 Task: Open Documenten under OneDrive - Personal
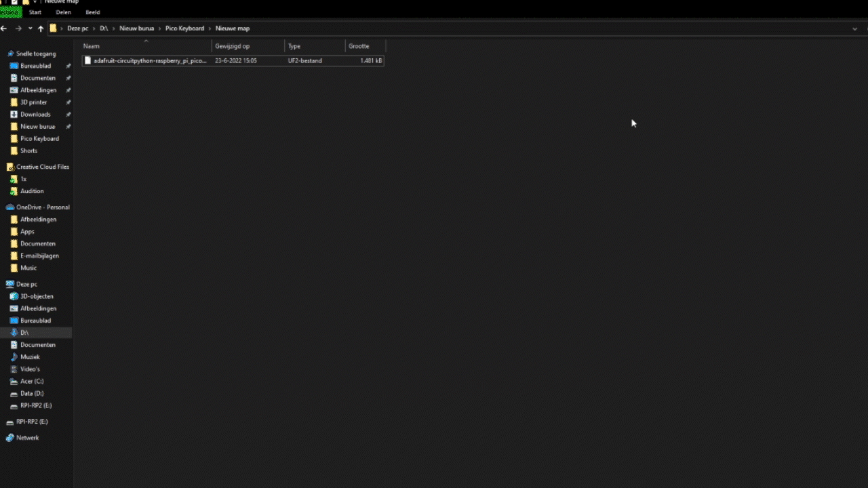click(38, 244)
